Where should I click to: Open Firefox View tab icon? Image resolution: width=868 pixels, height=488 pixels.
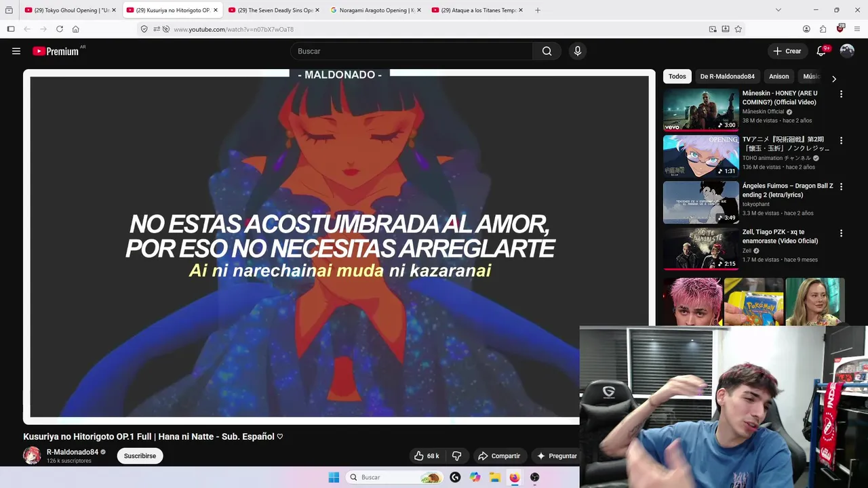[x=9, y=10]
